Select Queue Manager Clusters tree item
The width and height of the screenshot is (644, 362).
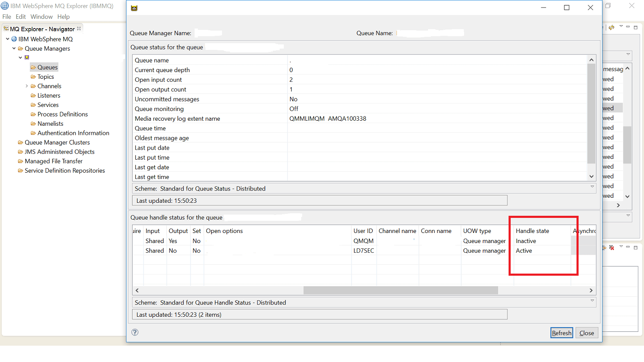pos(57,142)
